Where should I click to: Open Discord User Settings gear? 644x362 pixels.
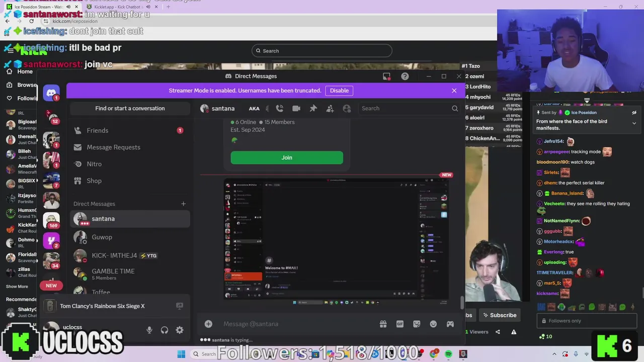pyautogui.click(x=180, y=330)
